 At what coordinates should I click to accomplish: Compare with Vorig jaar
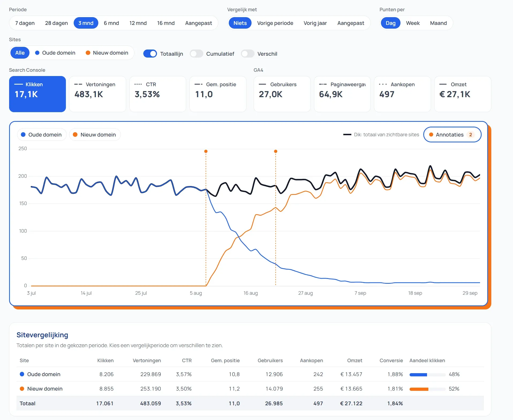[315, 23]
